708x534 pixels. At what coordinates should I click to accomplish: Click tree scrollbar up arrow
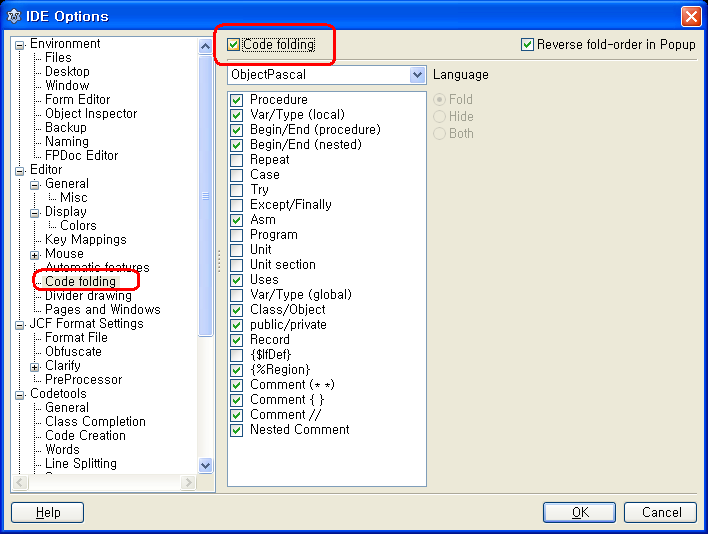205,46
